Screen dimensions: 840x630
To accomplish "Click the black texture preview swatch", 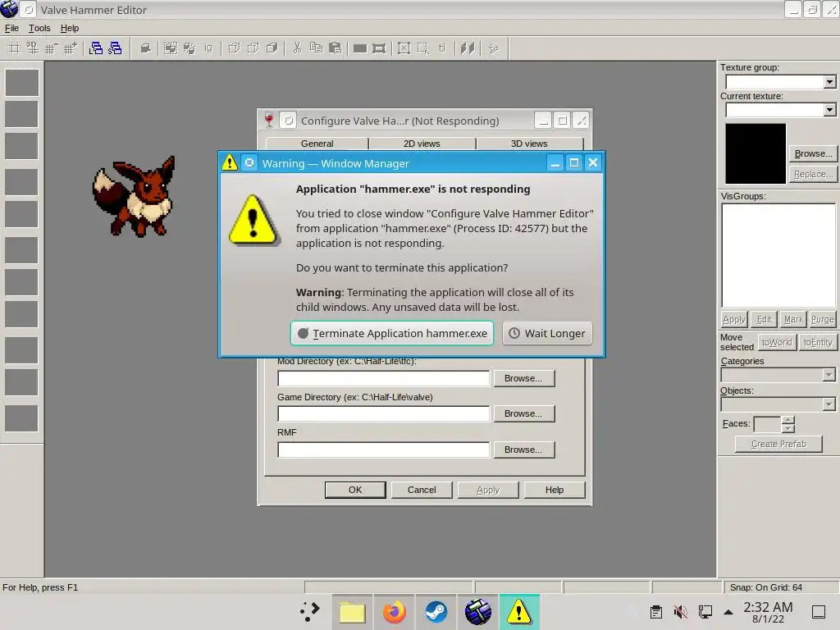I will [756, 153].
